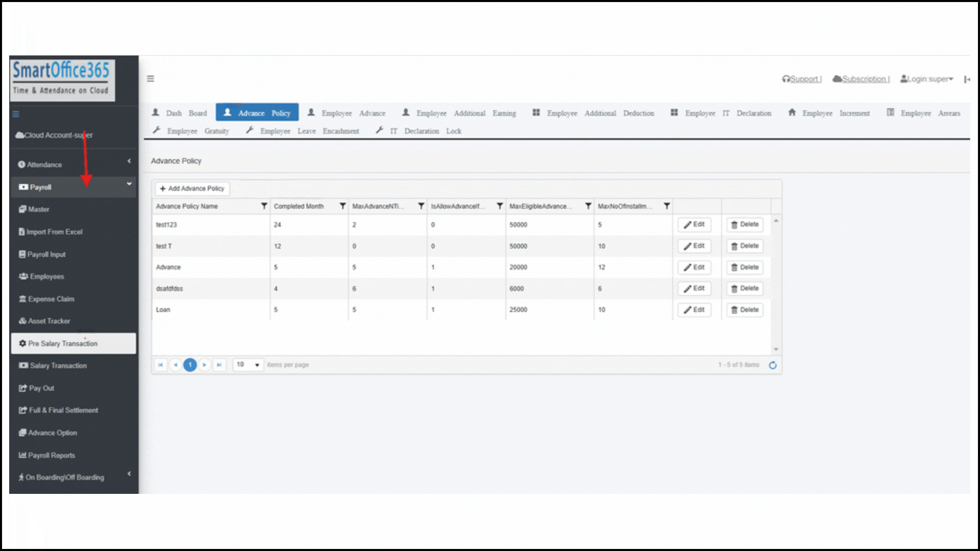Open Full & Final Settlement
The width and height of the screenshot is (980, 551).
click(58, 410)
